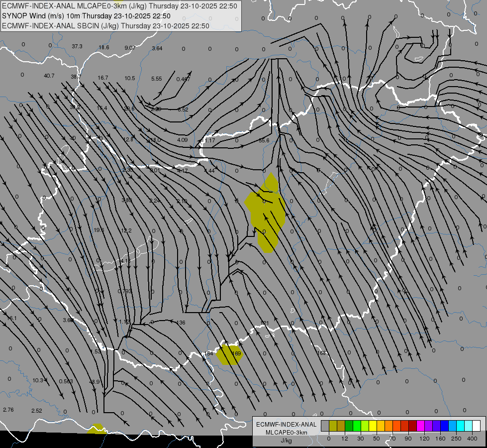Click the 38.7 grid value
Image resolution: width=487 pixels, height=448 pixels.
coord(76,77)
